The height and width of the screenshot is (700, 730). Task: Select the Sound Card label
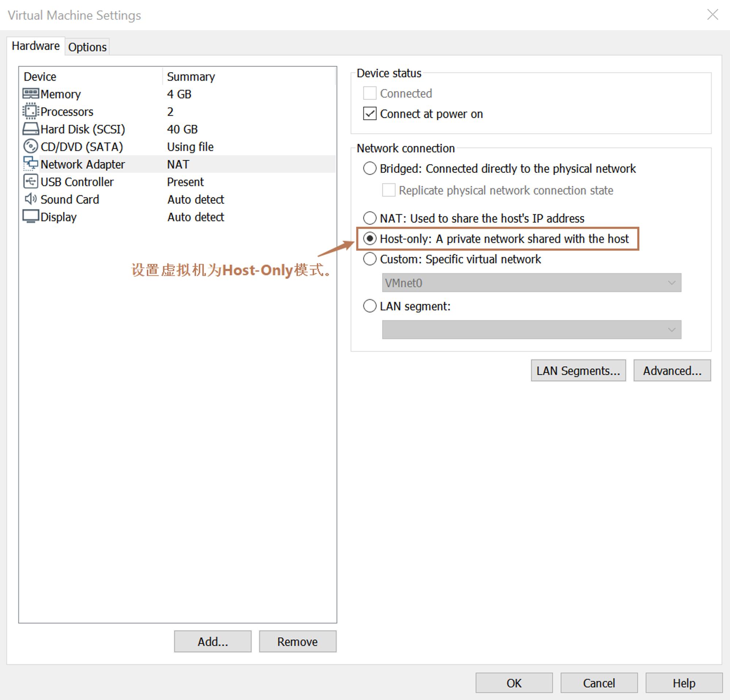(70, 200)
